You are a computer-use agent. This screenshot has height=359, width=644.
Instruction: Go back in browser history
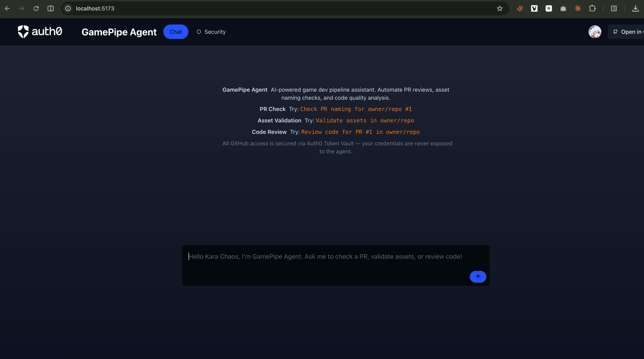point(7,8)
